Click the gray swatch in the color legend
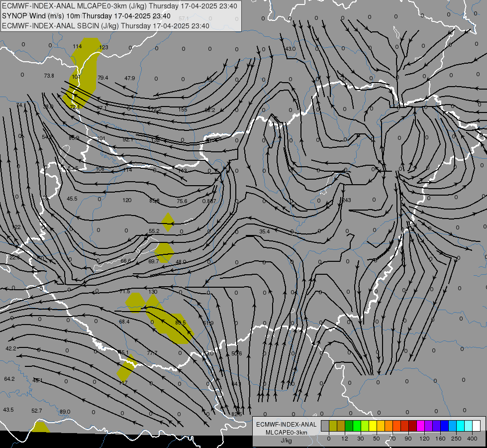This screenshot has height=448, width=487. click(x=325, y=426)
